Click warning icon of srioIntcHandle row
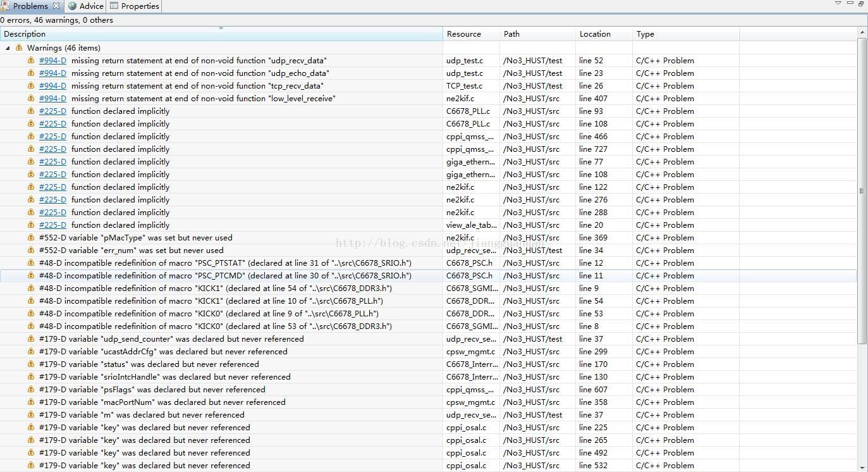868x472 pixels. [x=31, y=377]
